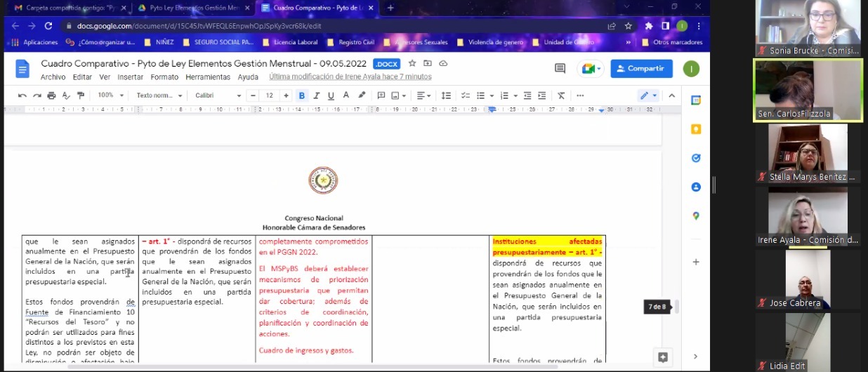Viewport: 868px width, 372px height.
Task: Click the Redo icon in Docs toolbar
Action: tap(37, 95)
